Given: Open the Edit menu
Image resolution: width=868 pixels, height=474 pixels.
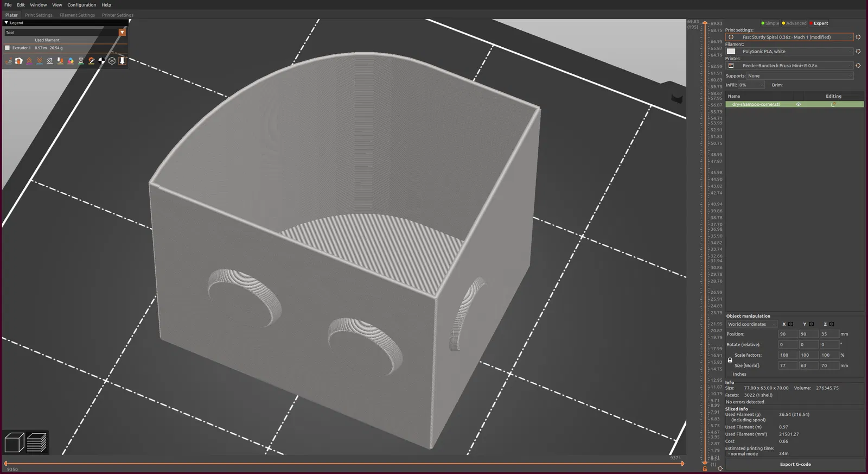Looking at the screenshot, I should pos(21,5).
